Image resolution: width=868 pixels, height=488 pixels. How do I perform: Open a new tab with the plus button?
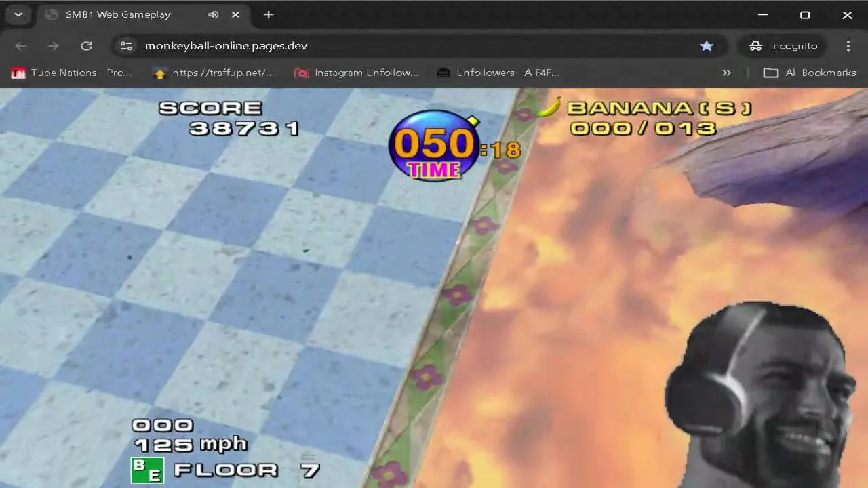tap(269, 14)
